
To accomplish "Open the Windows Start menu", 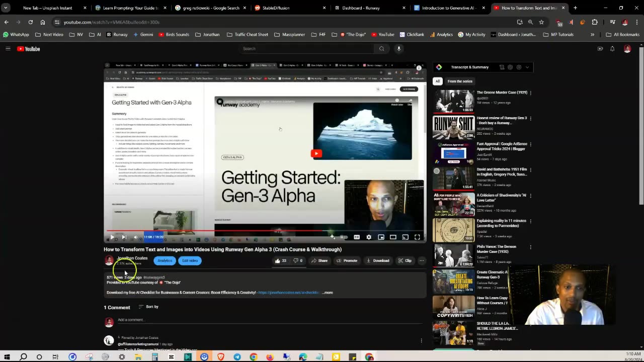I will 7,357.
